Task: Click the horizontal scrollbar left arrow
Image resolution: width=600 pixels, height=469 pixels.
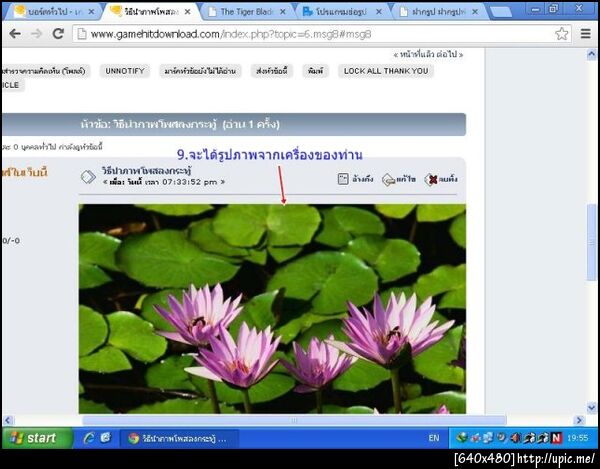Action: 8,420
